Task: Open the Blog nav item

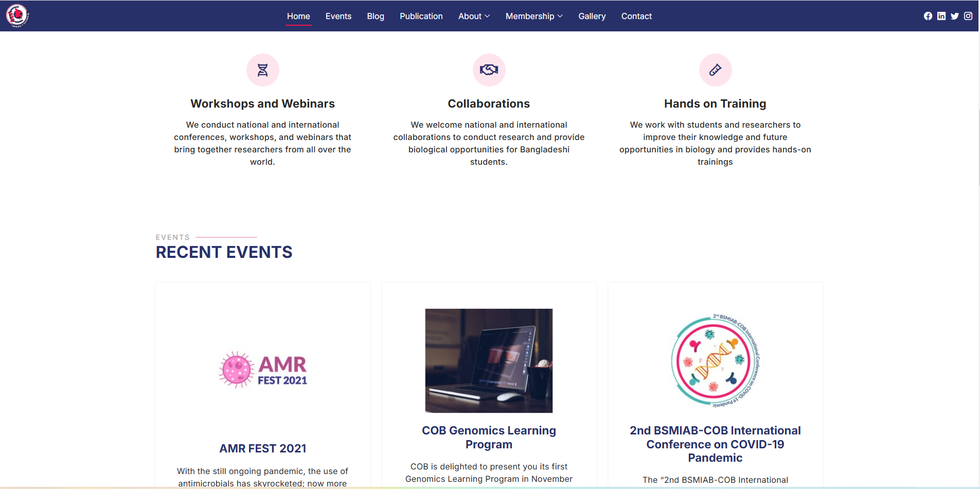Action: 376,16
